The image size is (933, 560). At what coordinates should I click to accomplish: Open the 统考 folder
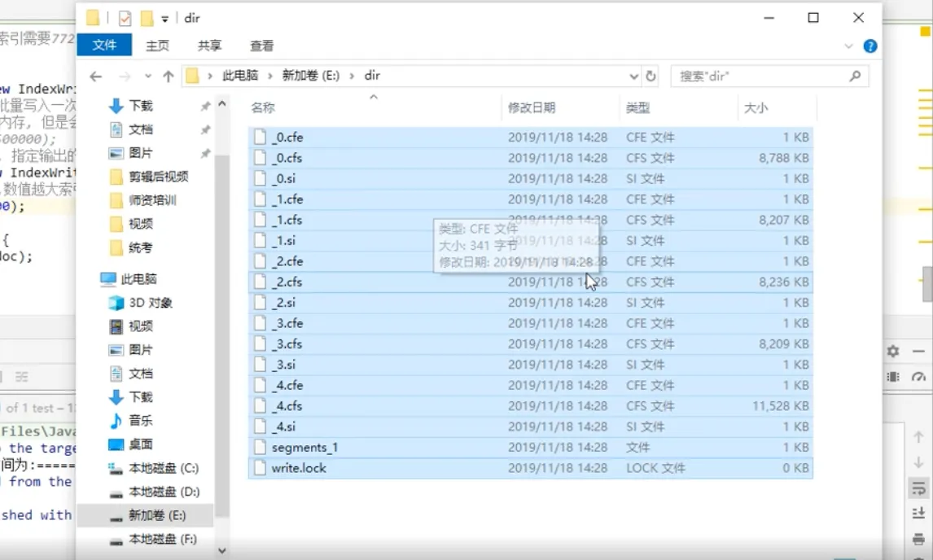[x=141, y=247]
